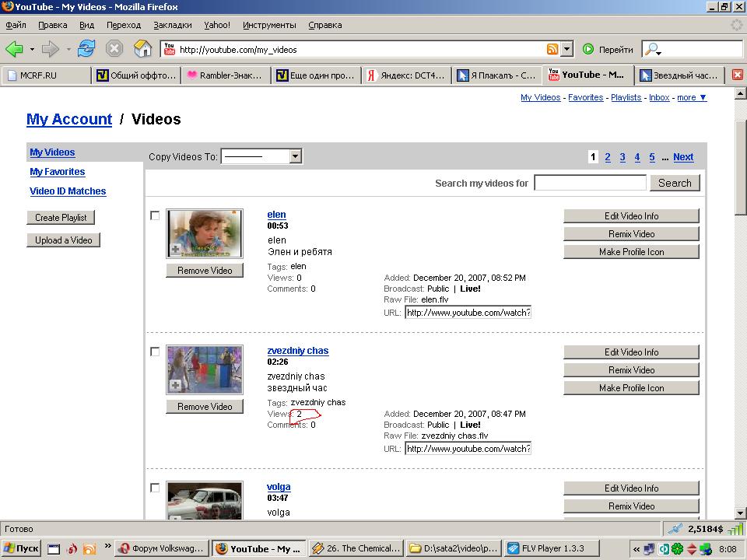Screen dimensions: 747x560
Task: Click plus icon on elen thumbnail
Action: pyautogui.click(x=175, y=249)
